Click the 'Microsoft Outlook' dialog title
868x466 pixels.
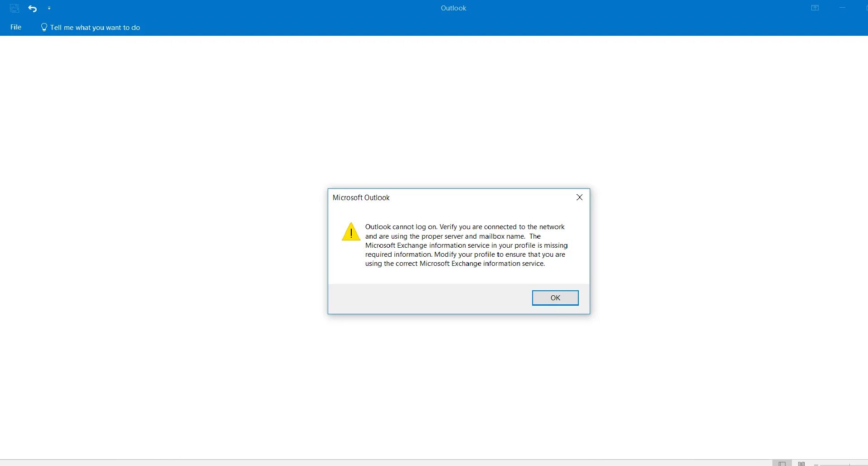(361, 197)
